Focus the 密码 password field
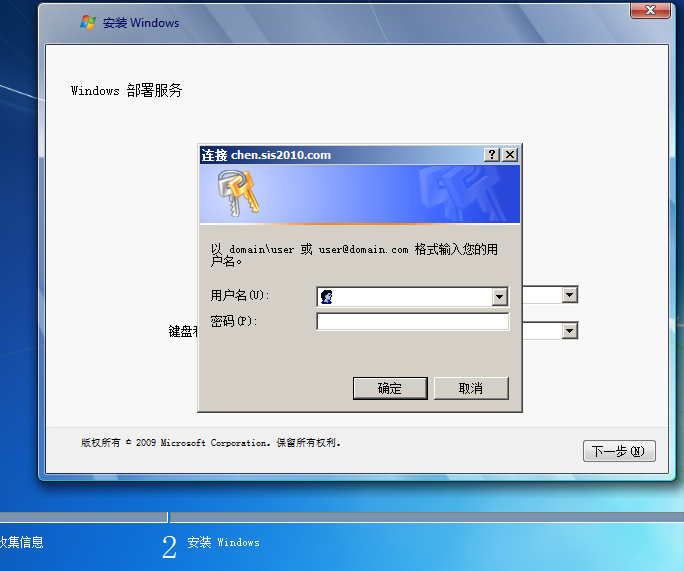This screenshot has height=571, width=684. pyautogui.click(x=412, y=321)
